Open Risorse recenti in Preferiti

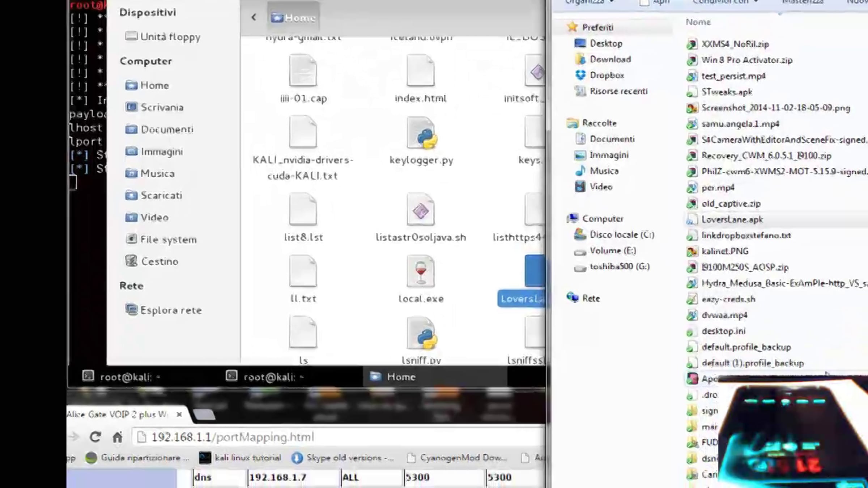tap(618, 91)
